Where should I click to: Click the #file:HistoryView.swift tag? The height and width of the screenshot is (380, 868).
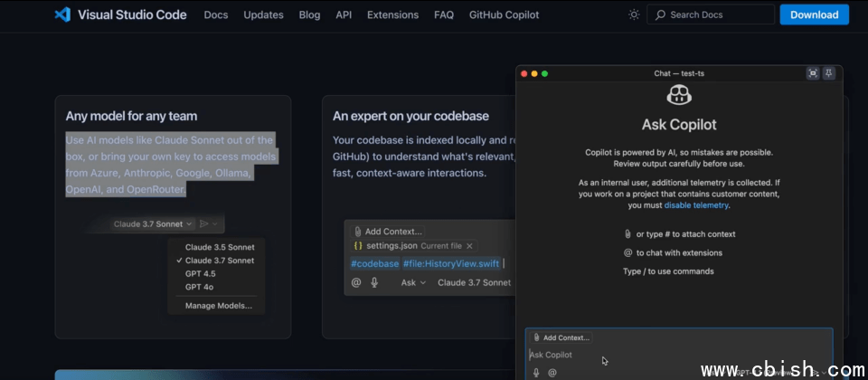(x=451, y=263)
